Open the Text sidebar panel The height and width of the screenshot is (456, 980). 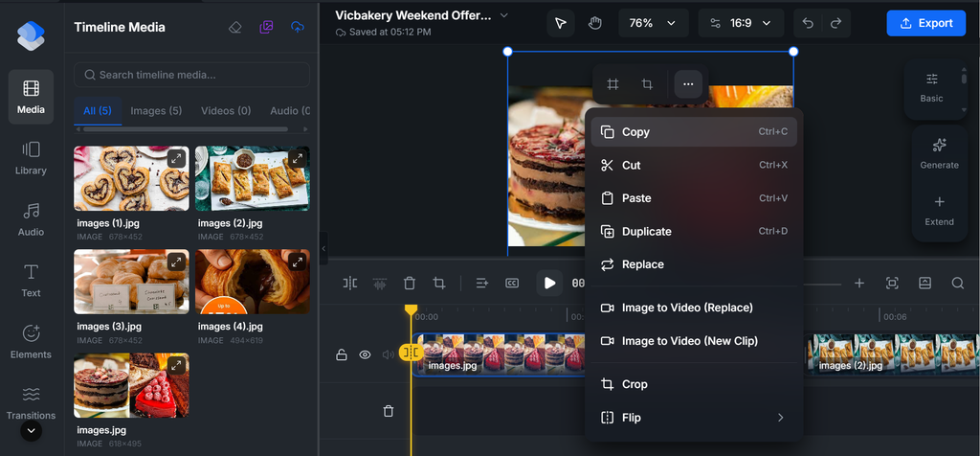(31, 281)
